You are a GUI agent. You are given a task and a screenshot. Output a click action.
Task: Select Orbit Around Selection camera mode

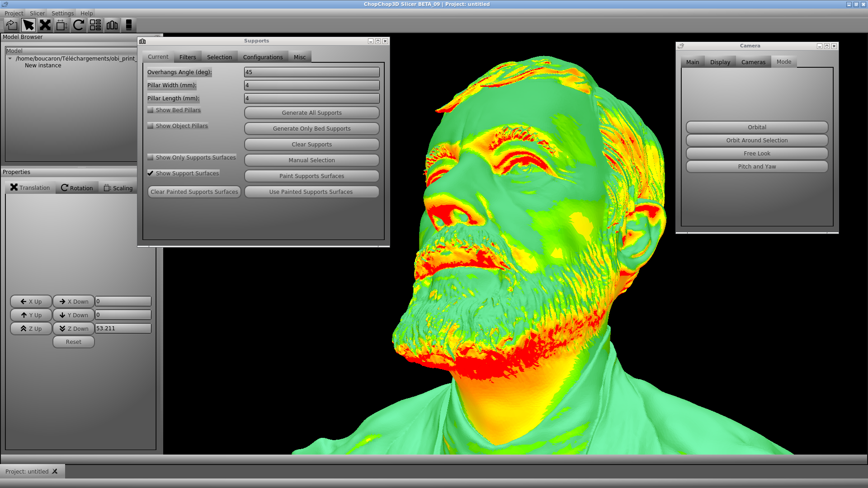[x=757, y=141]
